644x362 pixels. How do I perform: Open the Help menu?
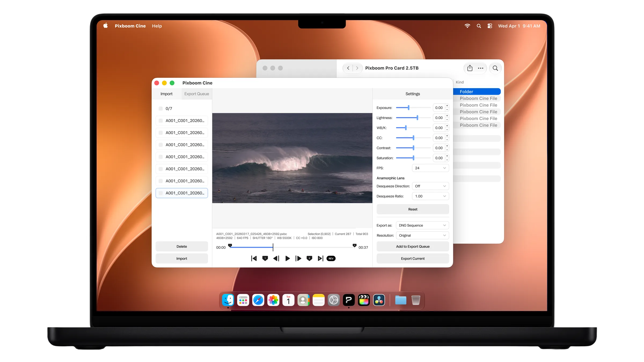(157, 26)
